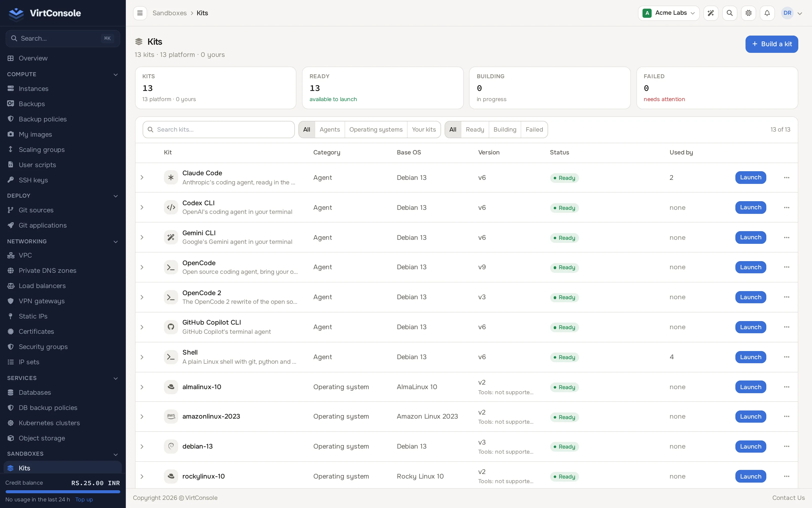This screenshot has height=508, width=812.
Task: Click the Codex CLI code brackets icon
Action: (171, 207)
